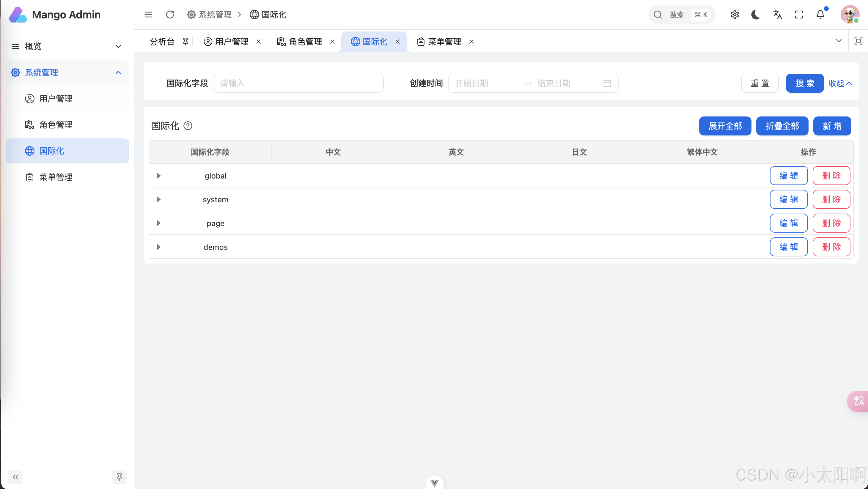Collapse the 系统管理 sidebar menu
Image resolution: width=868 pixels, height=489 pixels.
click(x=67, y=72)
